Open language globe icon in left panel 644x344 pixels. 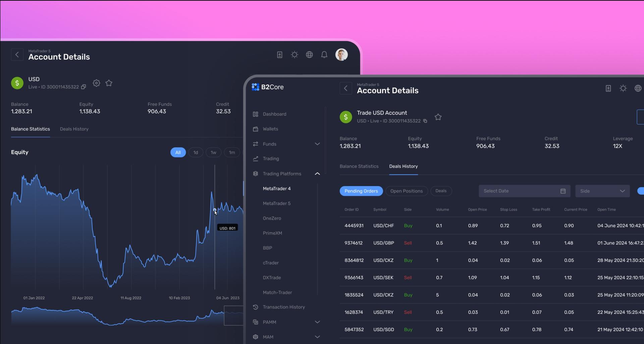(309, 55)
